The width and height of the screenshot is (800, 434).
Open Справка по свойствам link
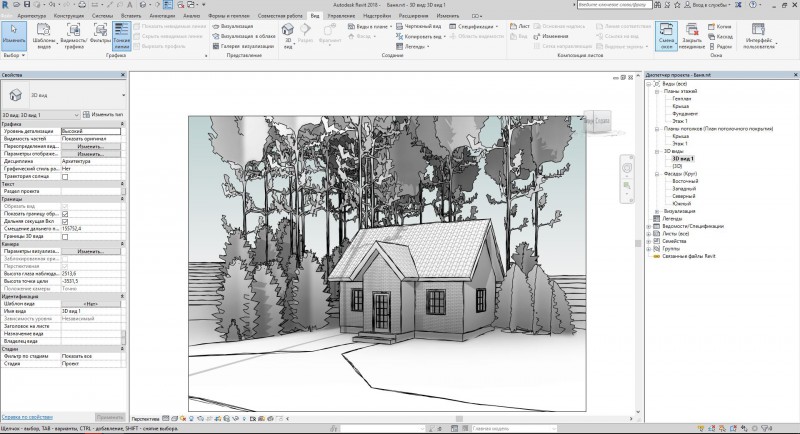27,417
